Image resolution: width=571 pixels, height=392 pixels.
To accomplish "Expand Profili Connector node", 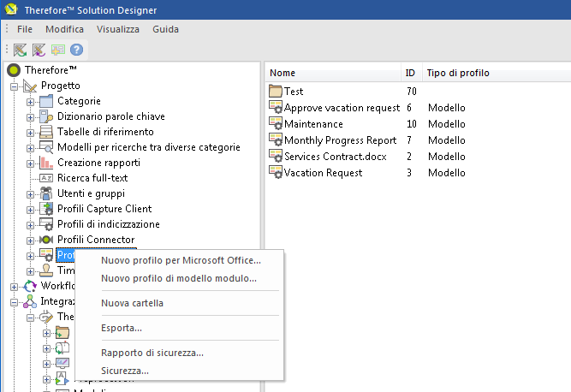I will (30, 241).
